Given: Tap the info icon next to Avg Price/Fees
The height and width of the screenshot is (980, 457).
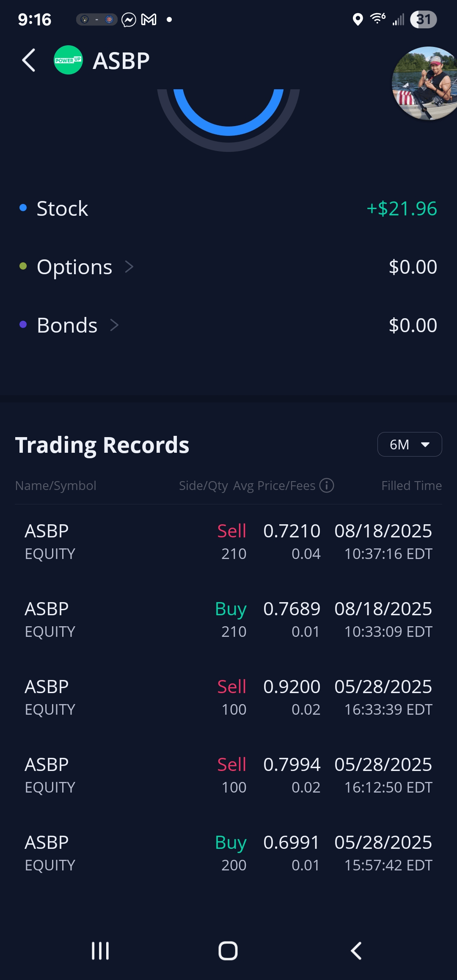Looking at the screenshot, I should click(327, 485).
